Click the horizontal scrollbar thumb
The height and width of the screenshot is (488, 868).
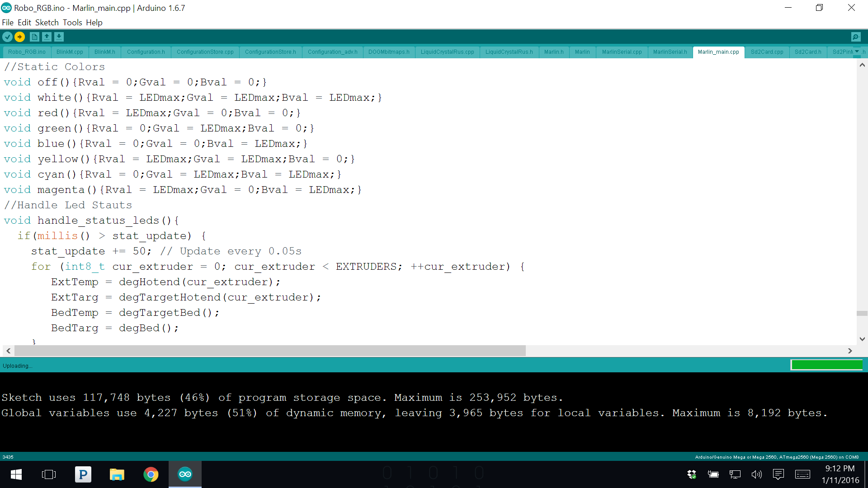[270, 351]
